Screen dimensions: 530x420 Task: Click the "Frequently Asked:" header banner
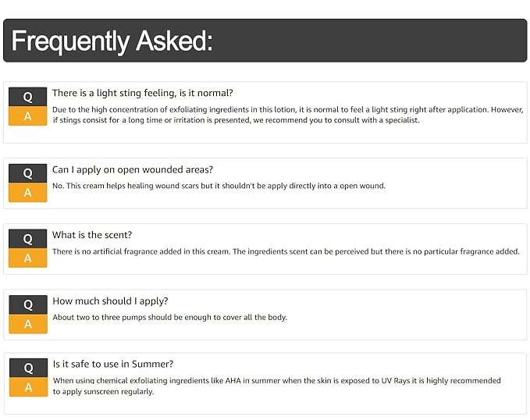(x=265, y=41)
